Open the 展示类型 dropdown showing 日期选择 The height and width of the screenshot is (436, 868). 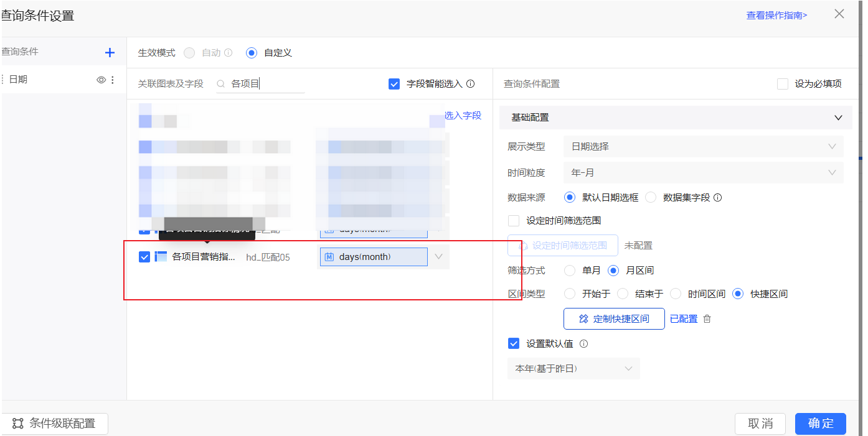click(x=703, y=147)
